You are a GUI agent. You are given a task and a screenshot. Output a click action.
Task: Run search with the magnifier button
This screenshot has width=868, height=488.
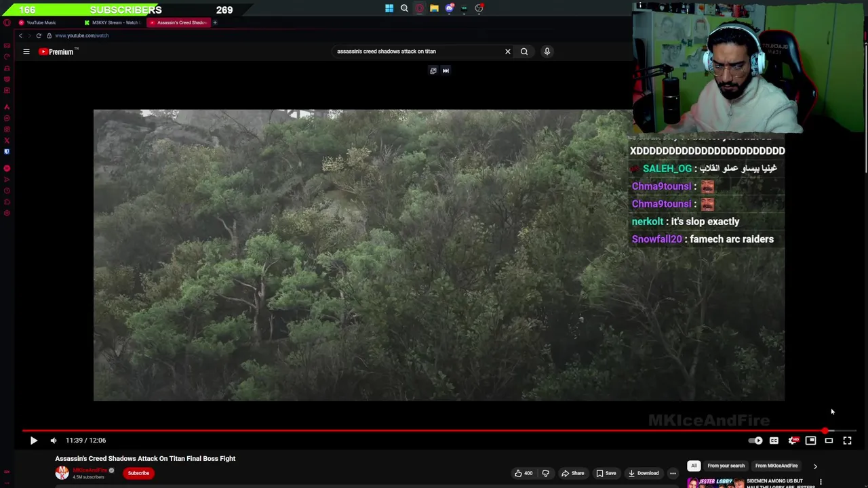pyautogui.click(x=524, y=52)
